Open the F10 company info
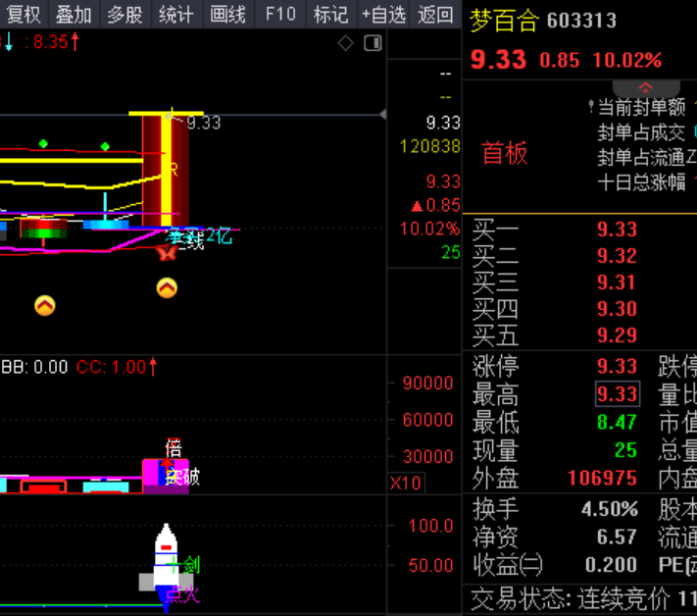697x616 pixels. 280,15
